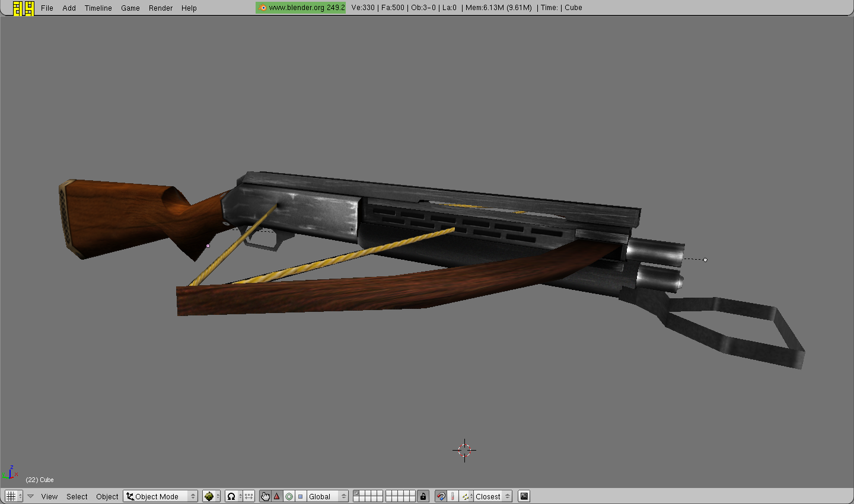Toggle the 3D transform manipulator hand button
The image size is (854, 504).
(x=265, y=496)
